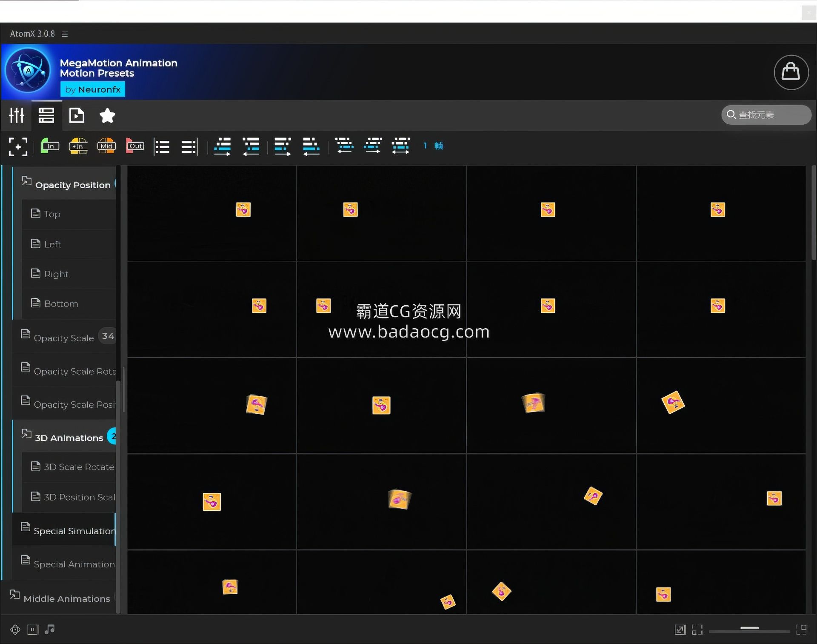817x644 pixels.
Task: Click the preset grid vertical scrollbar
Action: point(813,213)
